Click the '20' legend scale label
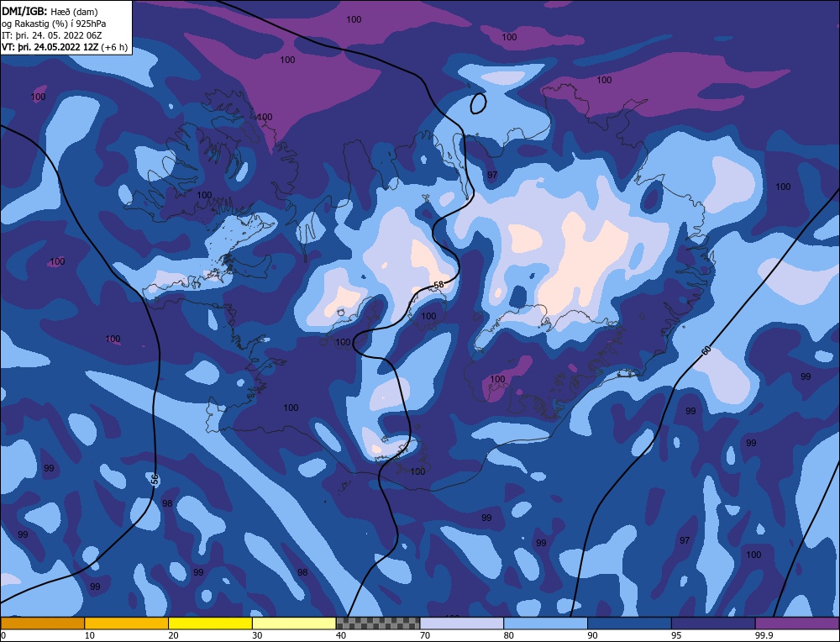Screen dimensions: 840x642 click(174, 635)
